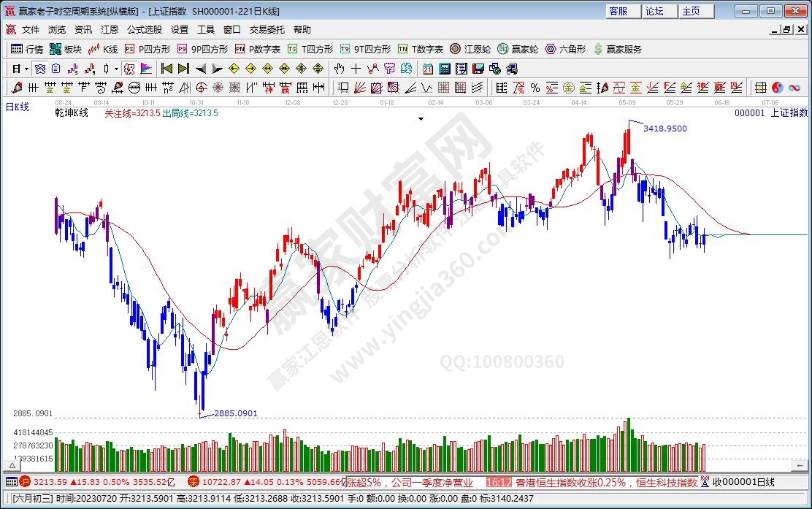The height and width of the screenshot is (509, 812).
Task: Open the 交易委托 menu
Action: tap(267, 30)
